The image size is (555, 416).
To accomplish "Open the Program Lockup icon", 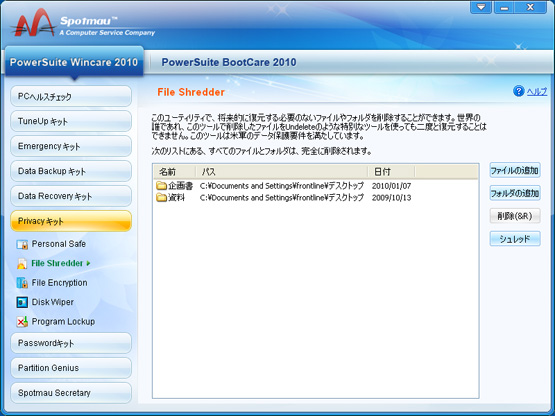I will pos(22,321).
